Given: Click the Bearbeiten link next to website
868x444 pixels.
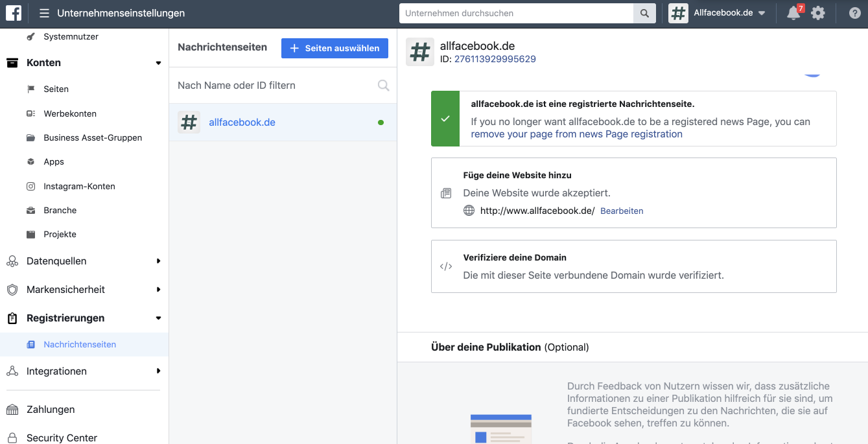Looking at the screenshot, I should [622, 211].
